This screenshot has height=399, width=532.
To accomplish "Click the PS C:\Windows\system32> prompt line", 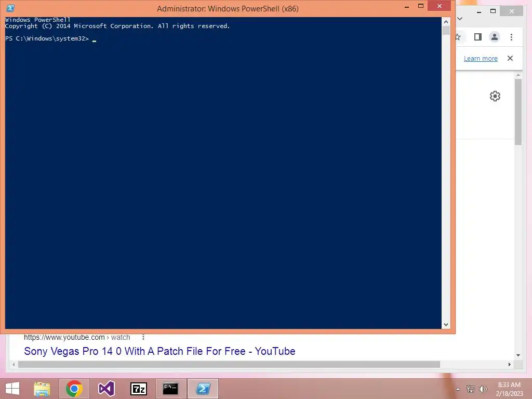I will click(x=47, y=38).
